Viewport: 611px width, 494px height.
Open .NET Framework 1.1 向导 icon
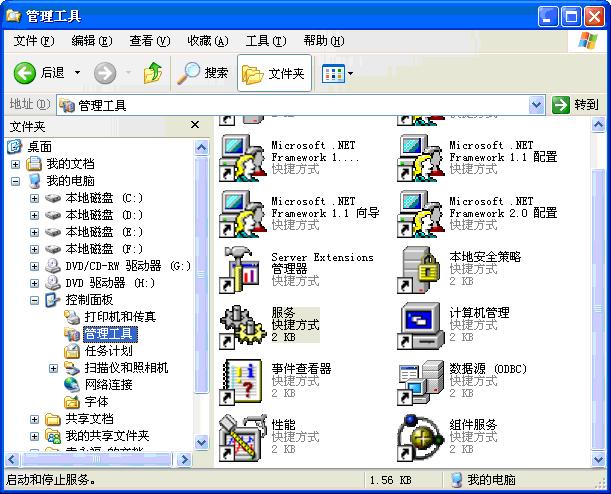click(243, 214)
